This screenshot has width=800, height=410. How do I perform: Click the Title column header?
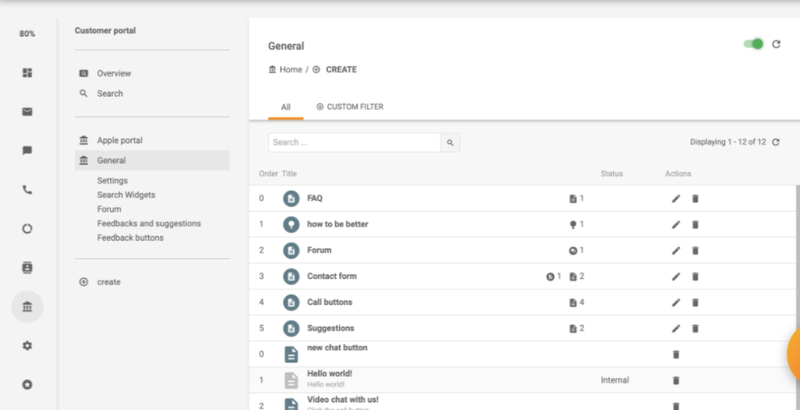point(289,174)
